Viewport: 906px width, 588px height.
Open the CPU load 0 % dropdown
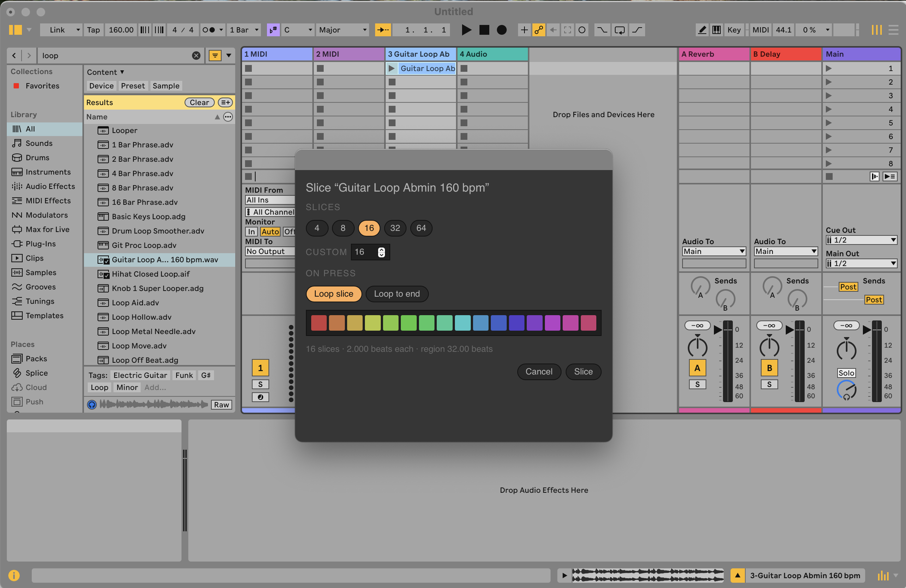click(814, 30)
